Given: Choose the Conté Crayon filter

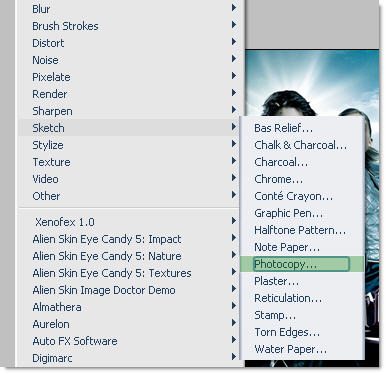Looking at the screenshot, I should [302, 196].
